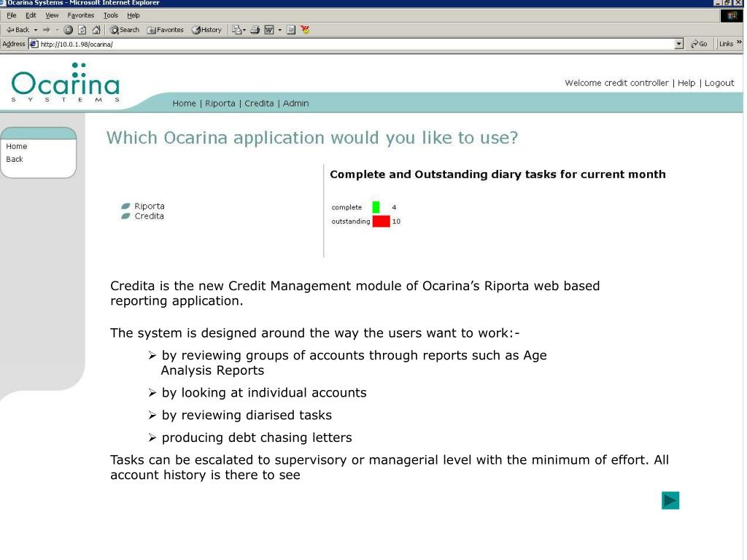The width and height of the screenshot is (747, 560).
Task: Open the History toolbar button
Action: 206,30
